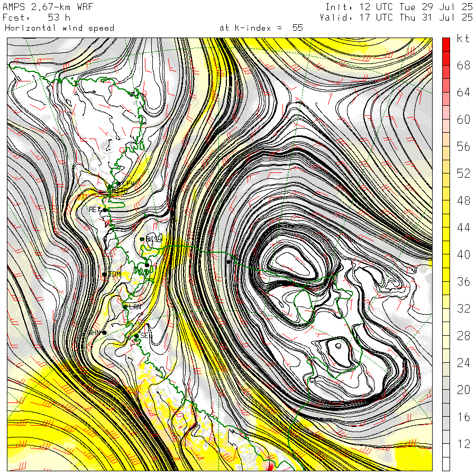Click the black marker on the central green track
Screen dimensions: 476x476
229,261
